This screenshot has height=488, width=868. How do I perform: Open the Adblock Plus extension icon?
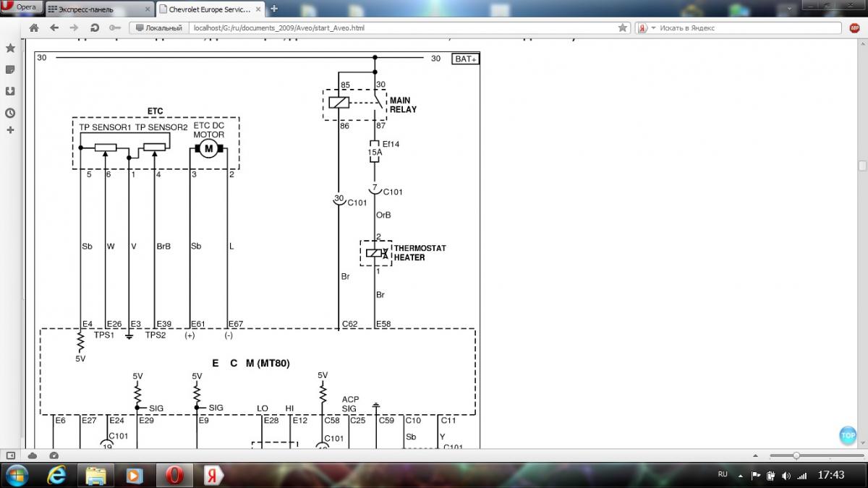(x=855, y=27)
